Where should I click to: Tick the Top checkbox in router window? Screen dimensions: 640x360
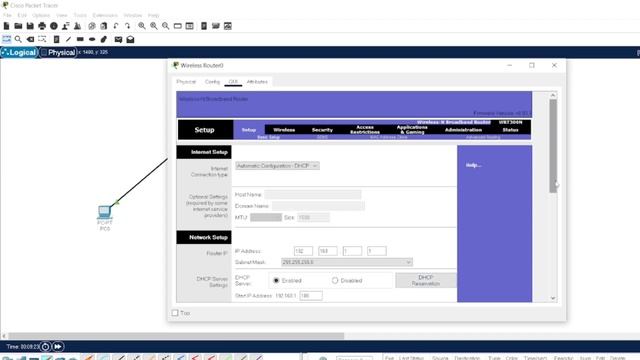[175, 313]
